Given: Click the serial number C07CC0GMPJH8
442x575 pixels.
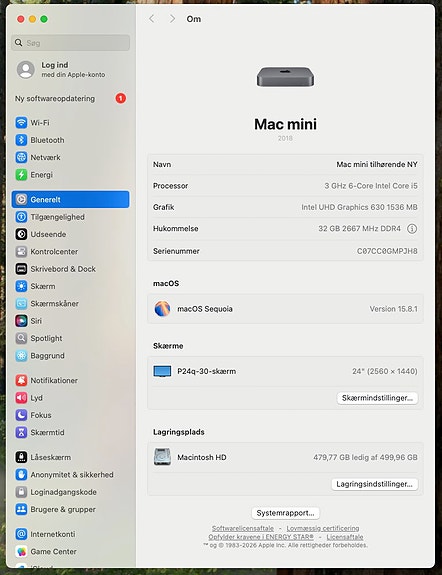Looking at the screenshot, I should [387, 251].
